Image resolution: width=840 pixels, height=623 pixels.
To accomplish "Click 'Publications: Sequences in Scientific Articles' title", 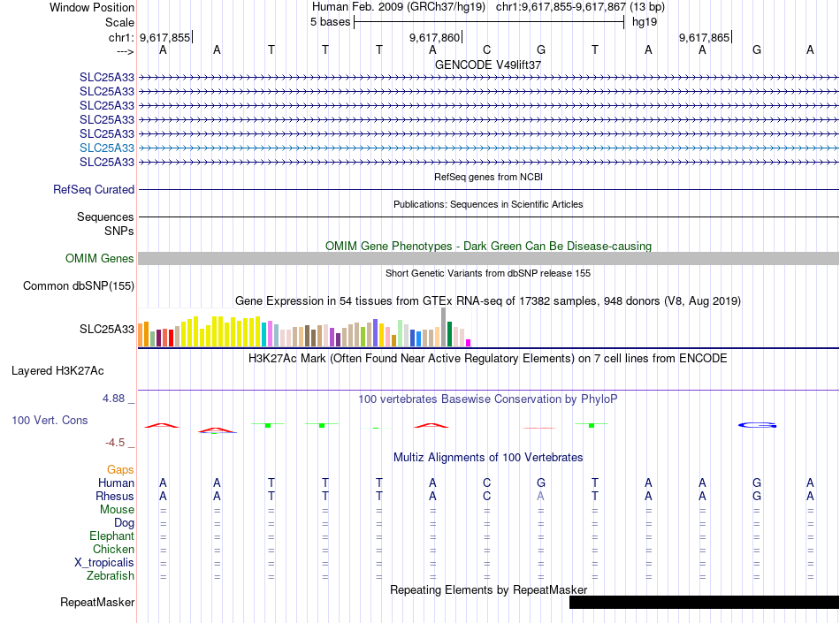I will point(488,204).
